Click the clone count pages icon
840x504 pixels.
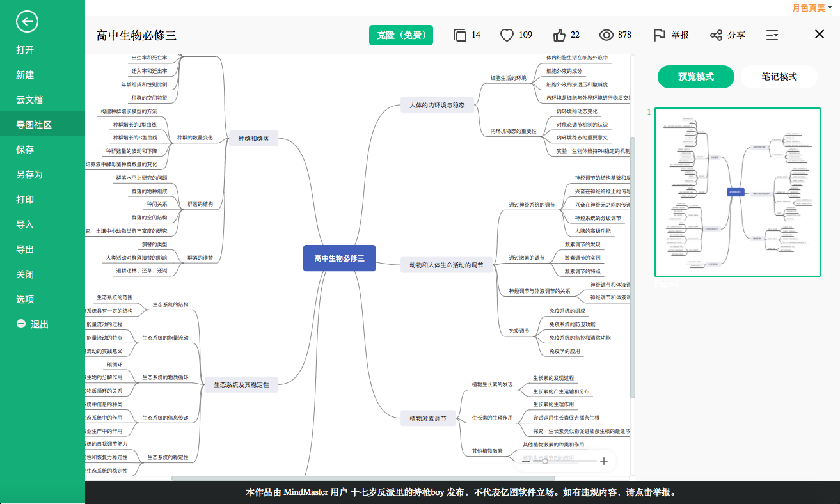459,35
